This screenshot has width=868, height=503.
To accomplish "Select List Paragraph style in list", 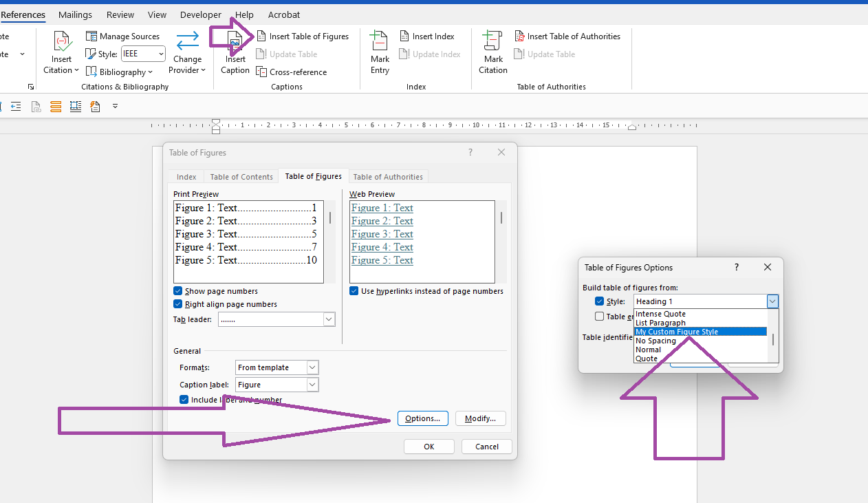I will coord(700,323).
